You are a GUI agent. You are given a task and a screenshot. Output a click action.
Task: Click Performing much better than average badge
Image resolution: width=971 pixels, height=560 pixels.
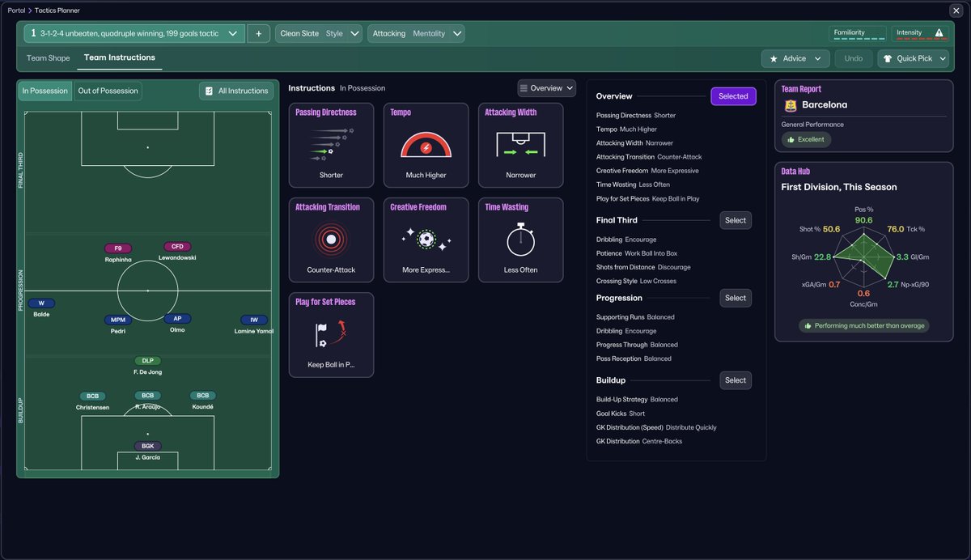tap(864, 325)
